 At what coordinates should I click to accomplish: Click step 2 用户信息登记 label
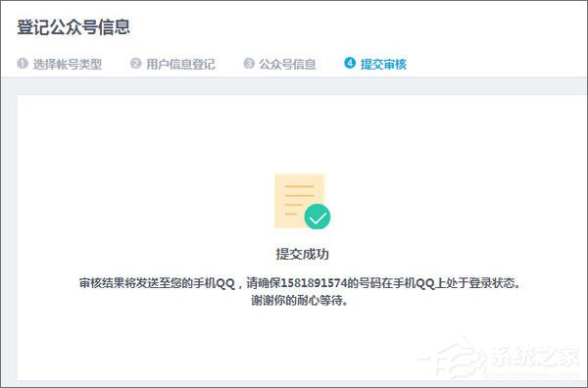180,64
